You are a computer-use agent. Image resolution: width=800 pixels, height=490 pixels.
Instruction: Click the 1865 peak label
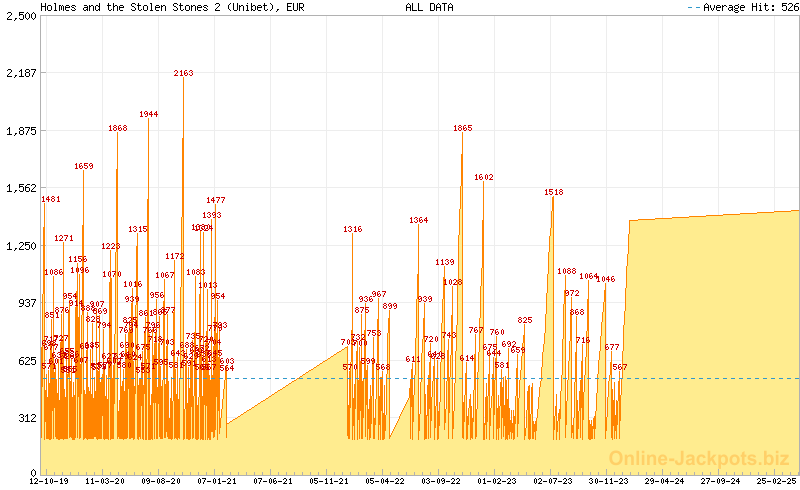462,128
